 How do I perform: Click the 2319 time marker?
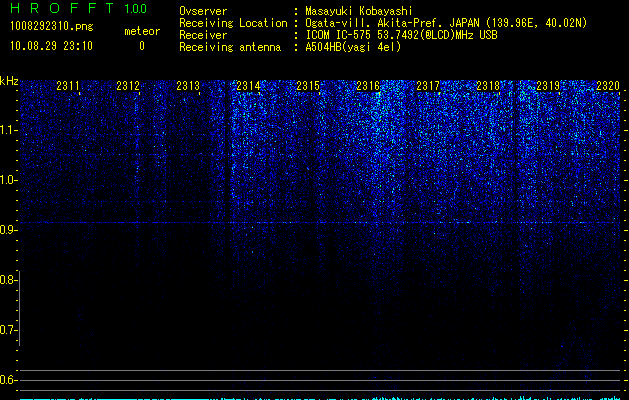pos(548,86)
